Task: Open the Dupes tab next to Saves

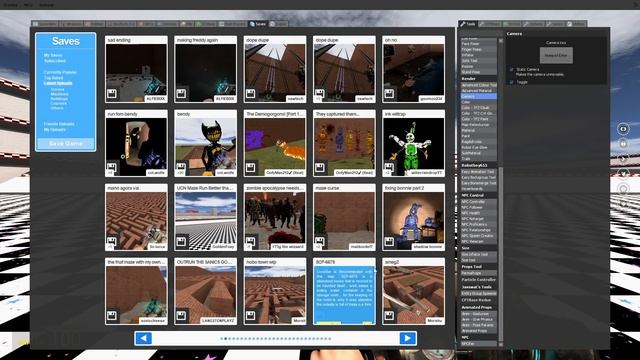Action: (x=278, y=24)
